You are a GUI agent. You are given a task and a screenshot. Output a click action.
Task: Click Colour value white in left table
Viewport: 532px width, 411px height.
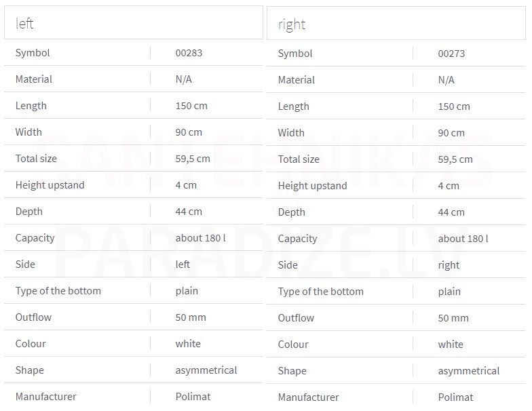tap(188, 344)
